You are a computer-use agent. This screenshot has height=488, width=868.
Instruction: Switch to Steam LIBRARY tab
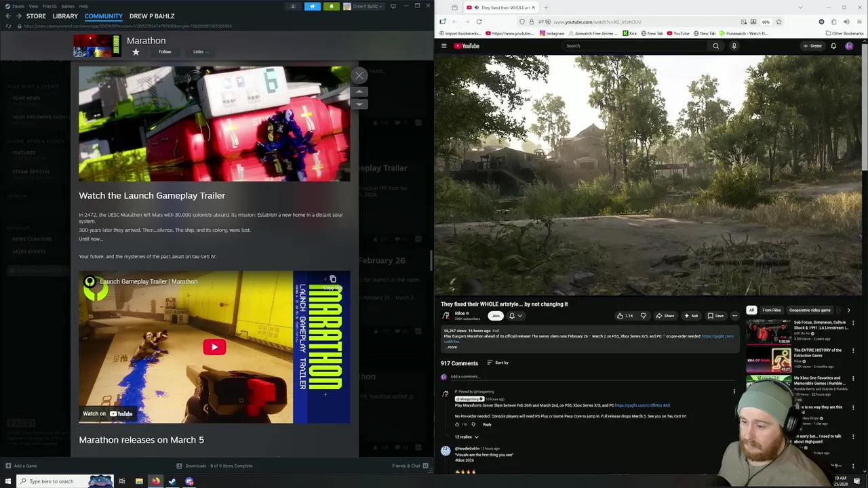65,16
